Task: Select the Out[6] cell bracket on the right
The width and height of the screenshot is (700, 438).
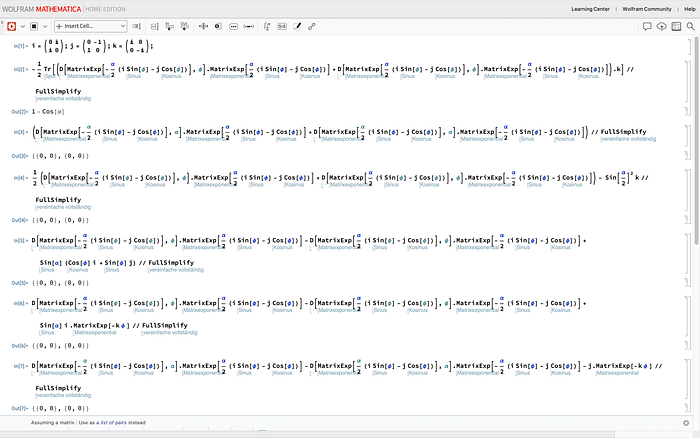Action: pos(686,346)
